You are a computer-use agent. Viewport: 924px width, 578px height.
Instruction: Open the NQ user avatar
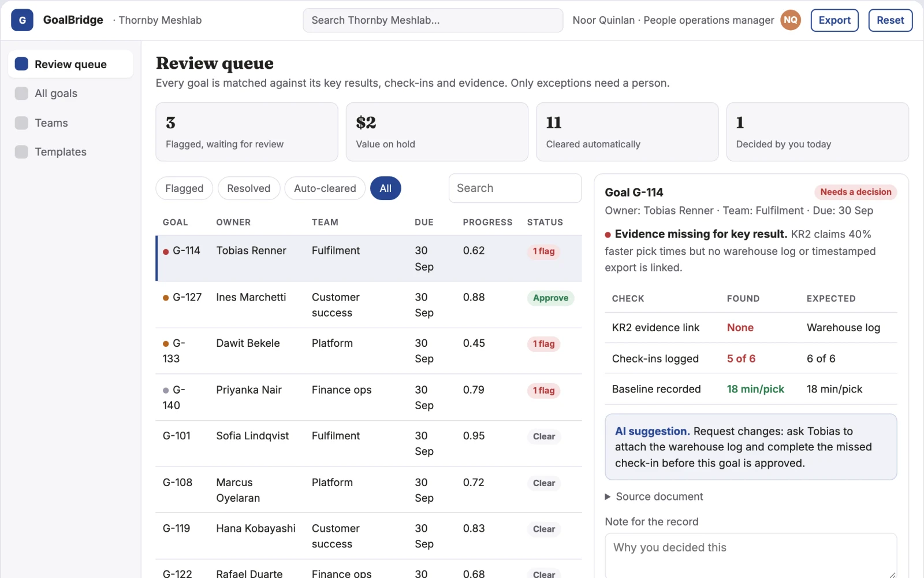[x=791, y=20]
